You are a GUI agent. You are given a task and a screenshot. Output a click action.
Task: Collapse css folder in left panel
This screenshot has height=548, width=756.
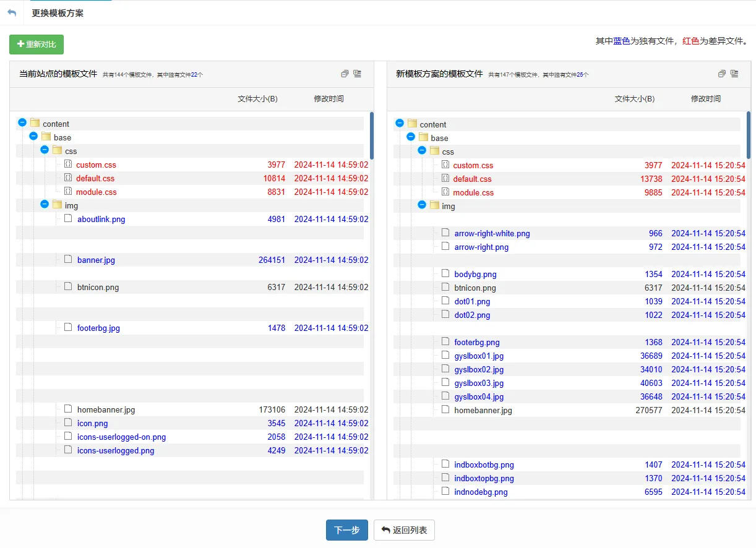tap(45, 150)
